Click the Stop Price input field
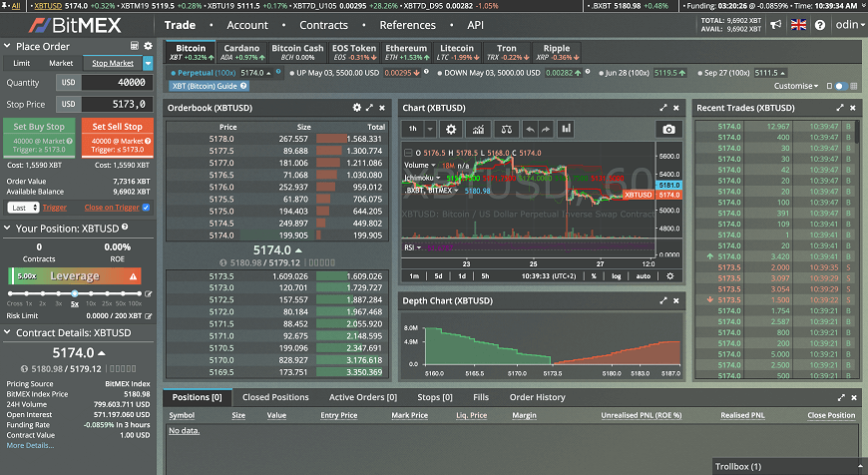Image resolution: width=868 pixels, height=475 pixels. click(116, 104)
